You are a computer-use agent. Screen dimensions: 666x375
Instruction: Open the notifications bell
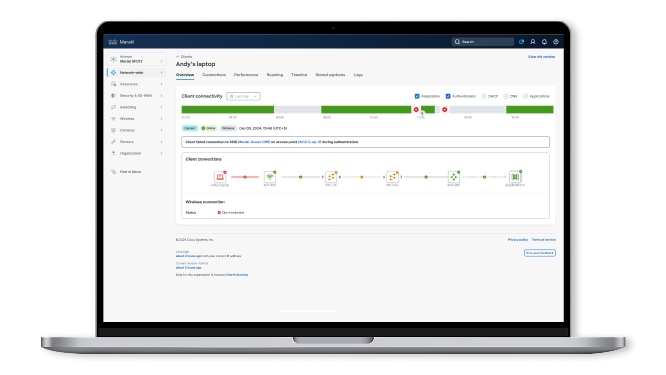pyautogui.click(x=544, y=42)
